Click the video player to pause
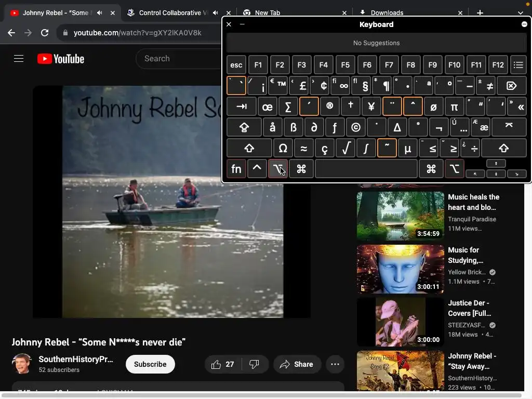The image size is (532, 399). pos(172,202)
